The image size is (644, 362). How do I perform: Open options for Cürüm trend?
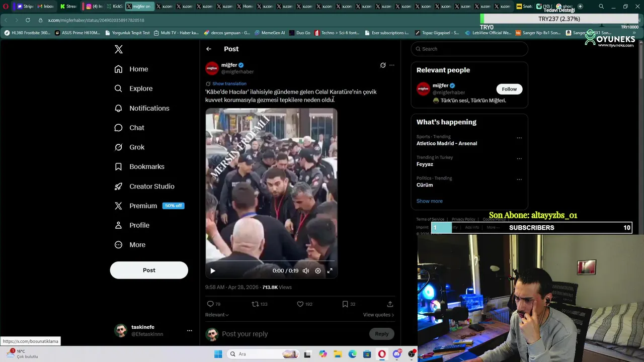519,179
